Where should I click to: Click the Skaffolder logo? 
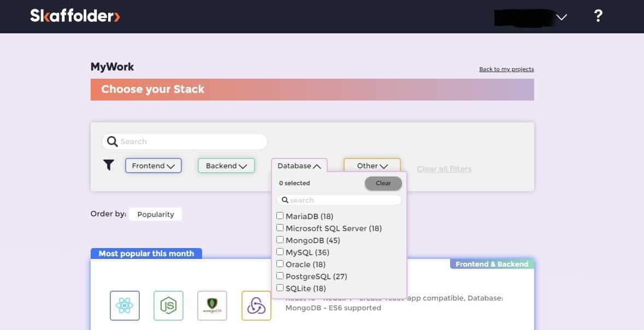75,16
